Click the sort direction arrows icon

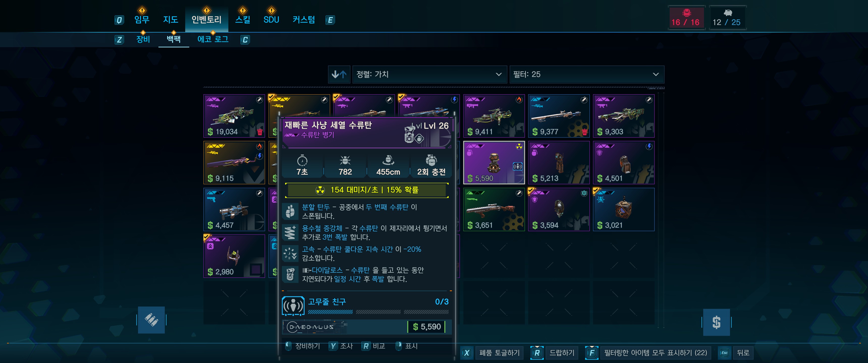tap(339, 74)
